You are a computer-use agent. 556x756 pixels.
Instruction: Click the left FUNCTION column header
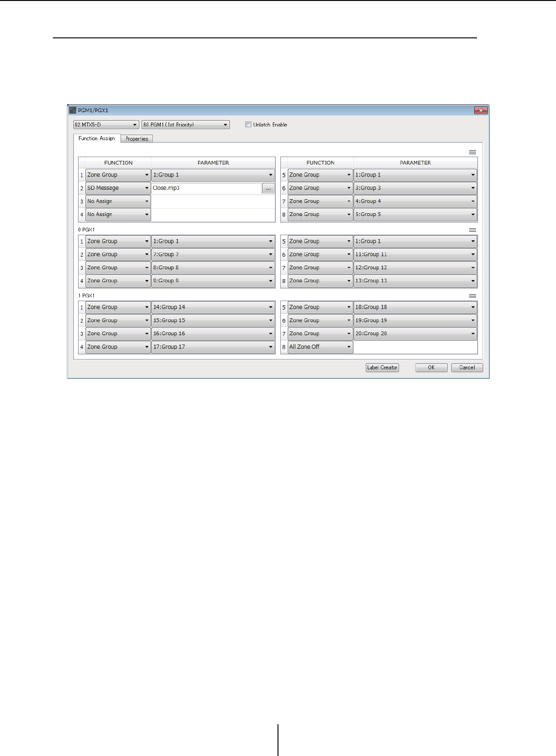pyautogui.click(x=118, y=163)
